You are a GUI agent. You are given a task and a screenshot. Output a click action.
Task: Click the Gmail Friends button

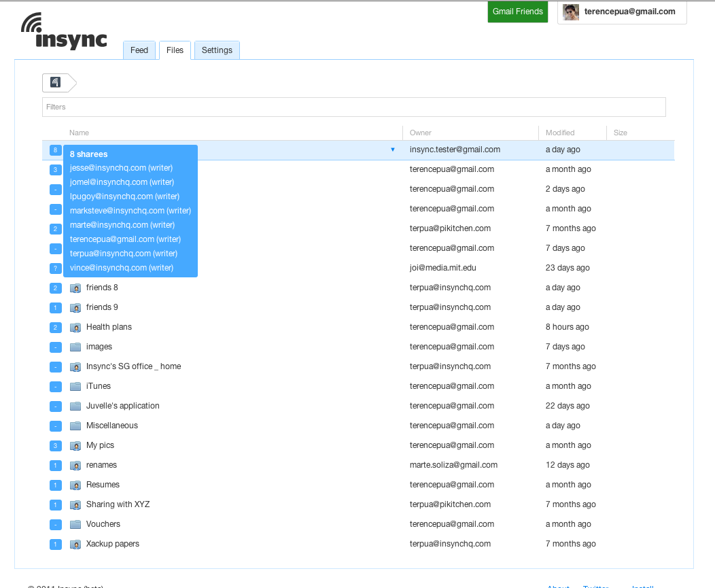518,12
